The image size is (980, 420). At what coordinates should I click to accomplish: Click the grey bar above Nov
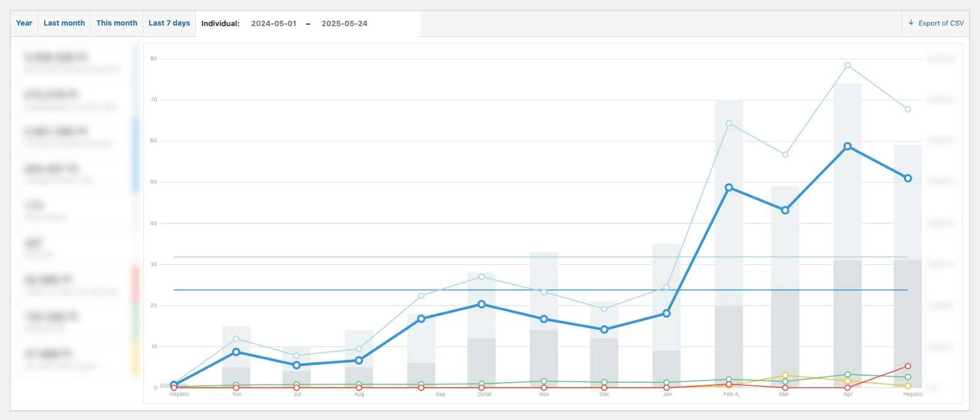pyautogui.click(x=544, y=319)
